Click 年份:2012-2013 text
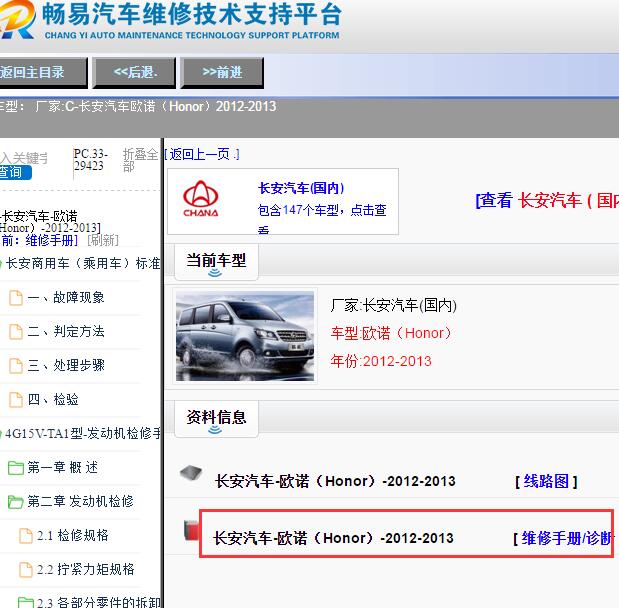Viewport: 619px width, 608px height. pyautogui.click(x=381, y=361)
